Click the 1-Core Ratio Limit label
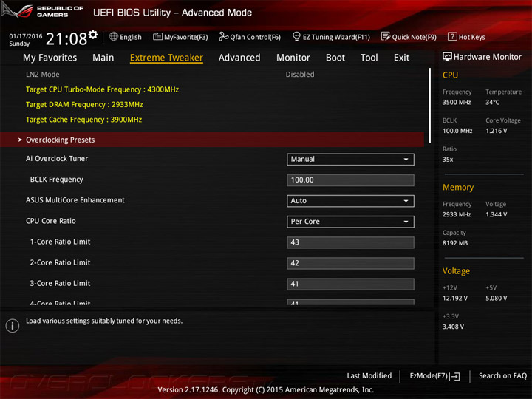This screenshot has height=399, width=532. [60, 242]
